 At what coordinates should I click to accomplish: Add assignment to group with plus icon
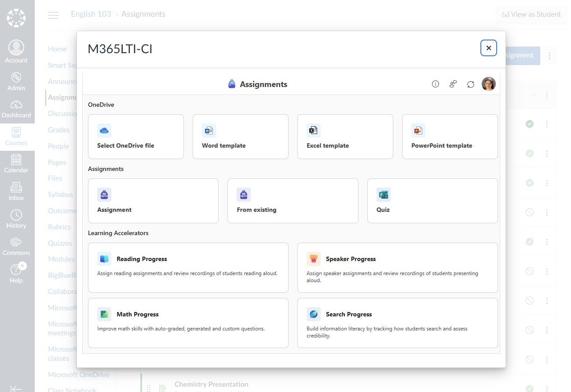coord(534,95)
